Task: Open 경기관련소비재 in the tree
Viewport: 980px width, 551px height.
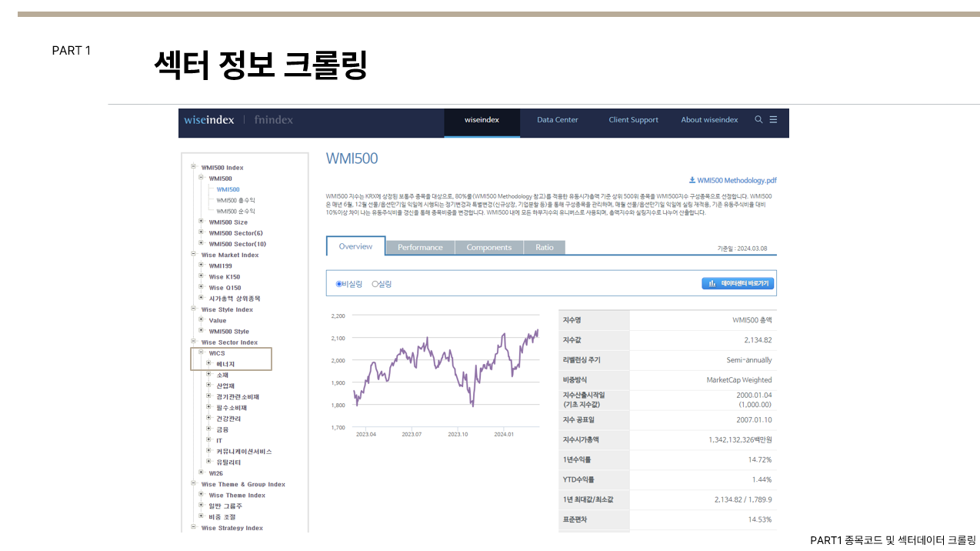Action: [238, 397]
